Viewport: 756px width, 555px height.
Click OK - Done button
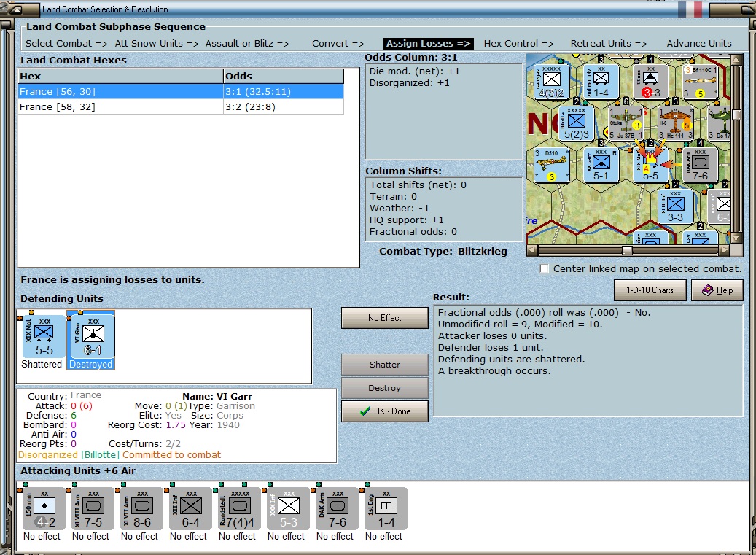tap(385, 411)
